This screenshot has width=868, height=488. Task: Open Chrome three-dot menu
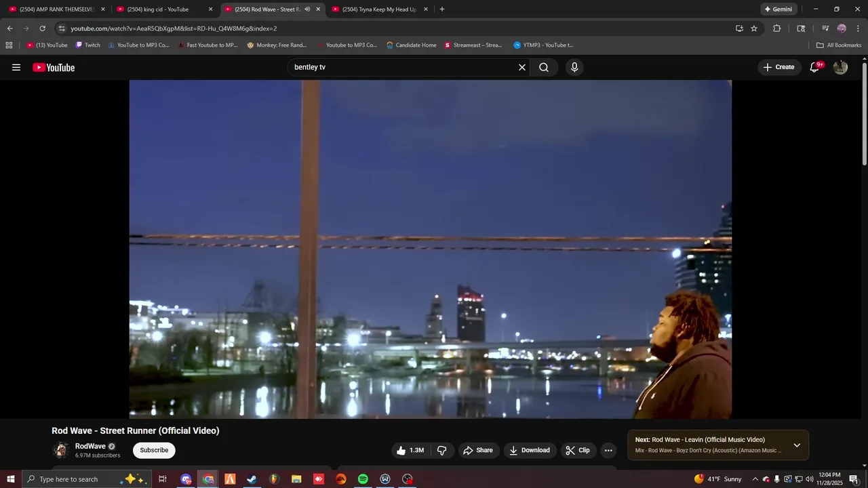point(859,28)
